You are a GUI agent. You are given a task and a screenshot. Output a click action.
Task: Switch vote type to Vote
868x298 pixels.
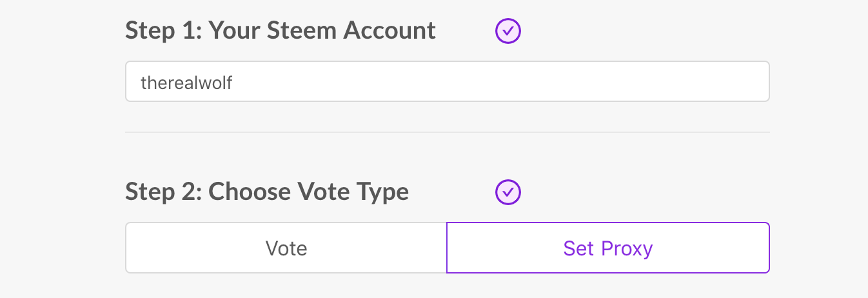[x=286, y=248]
